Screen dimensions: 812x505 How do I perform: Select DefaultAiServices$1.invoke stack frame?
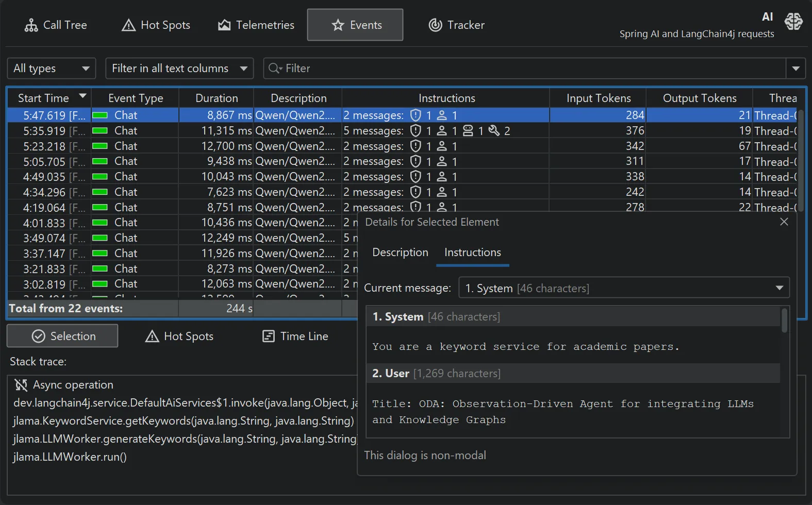(x=186, y=402)
